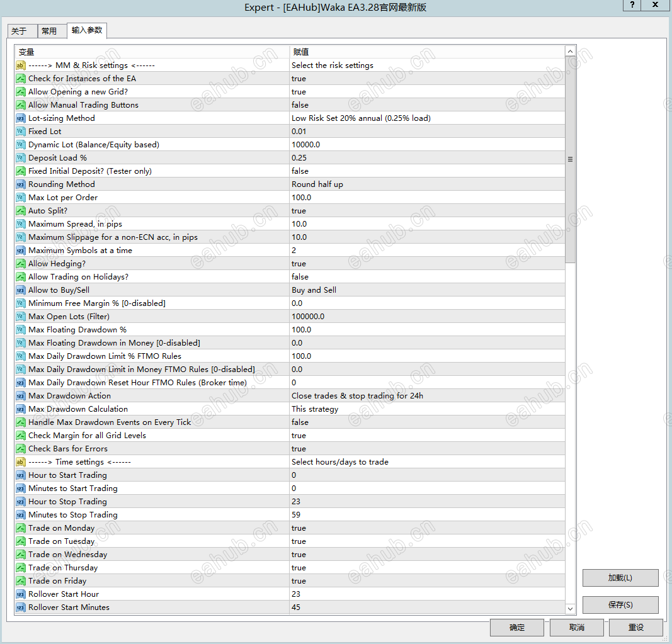Click the icon beside Max Drawdown Action
Image resolution: width=672 pixels, height=644 pixels.
click(x=21, y=396)
